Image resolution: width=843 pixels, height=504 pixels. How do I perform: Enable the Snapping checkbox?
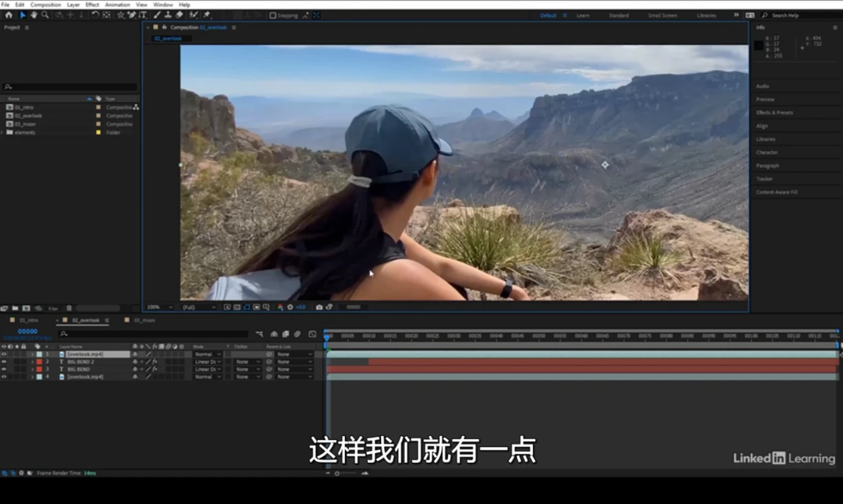click(273, 15)
